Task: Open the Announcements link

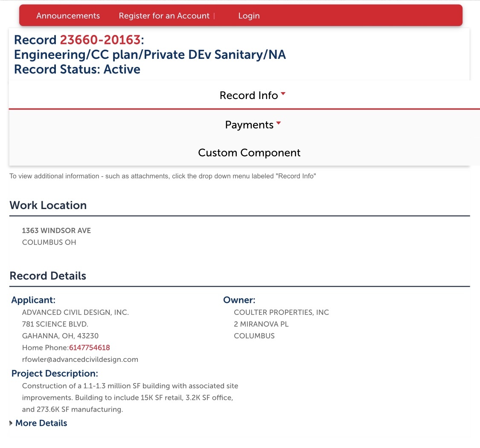Action: click(x=68, y=16)
